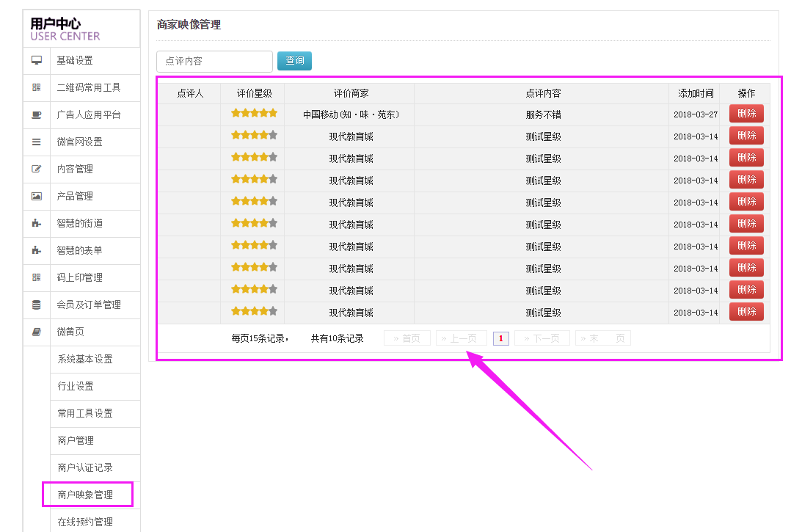Click the book icon beside 微黄页
Image resolution: width=802 pixels, height=532 pixels.
37,332
